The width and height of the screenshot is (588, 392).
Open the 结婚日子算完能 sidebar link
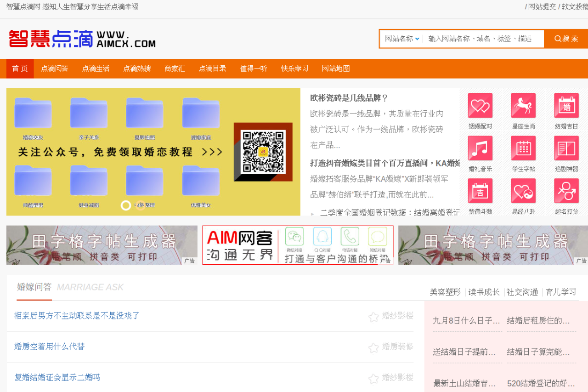(538, 352)
